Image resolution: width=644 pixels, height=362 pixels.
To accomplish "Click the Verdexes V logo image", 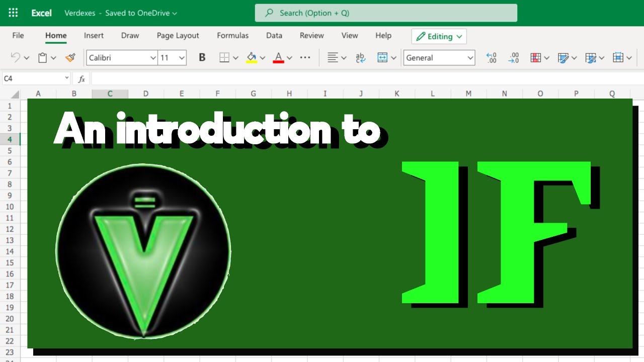I will pos(143,251).
